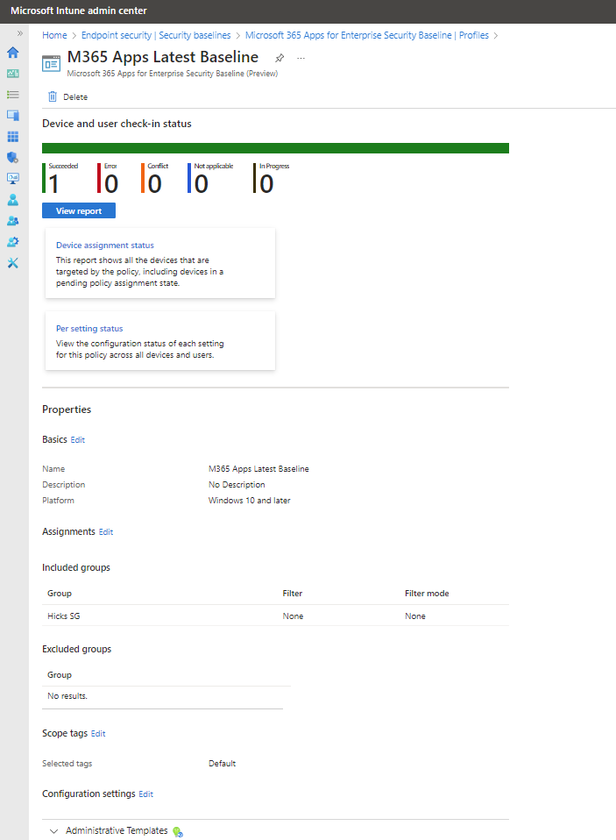The width and height of the screenshot is (616, 840).
Task: Click the View report button
Action: 79,210
